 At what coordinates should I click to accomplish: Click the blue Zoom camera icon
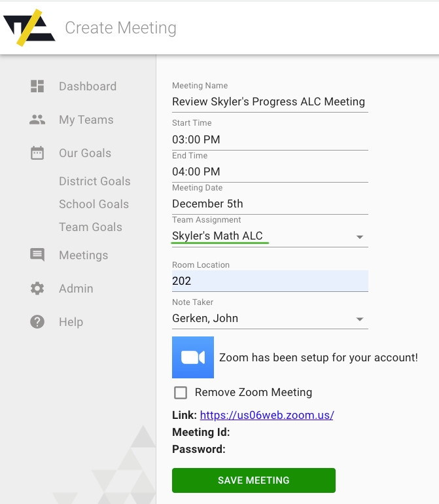coord(193,357)
